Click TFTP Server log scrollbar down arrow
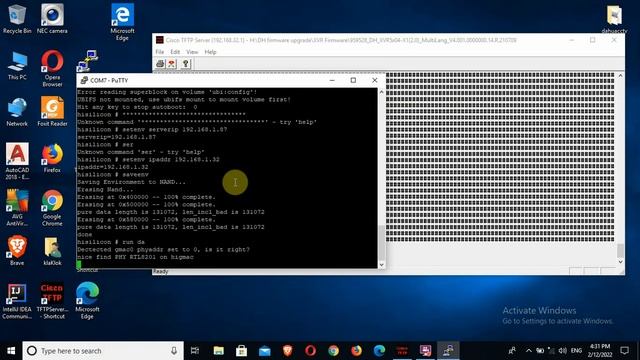The width and height of the screenshot is (640, 360). click(620, 262)
